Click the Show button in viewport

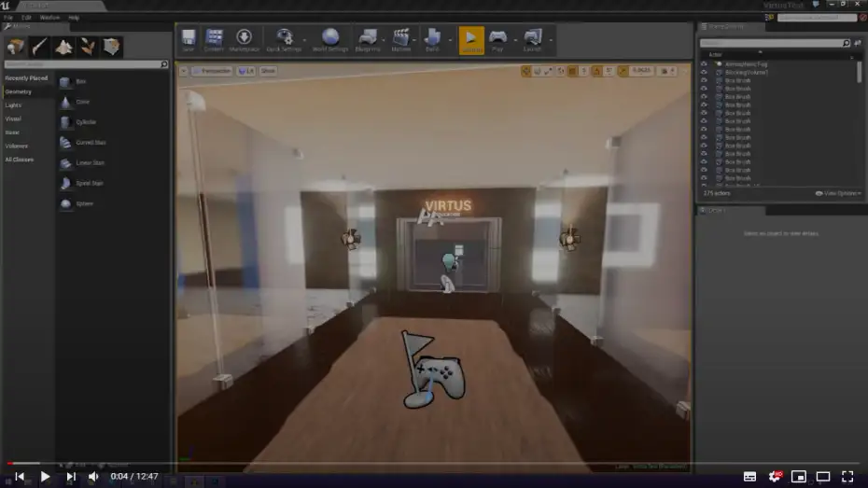coord(268,71)
